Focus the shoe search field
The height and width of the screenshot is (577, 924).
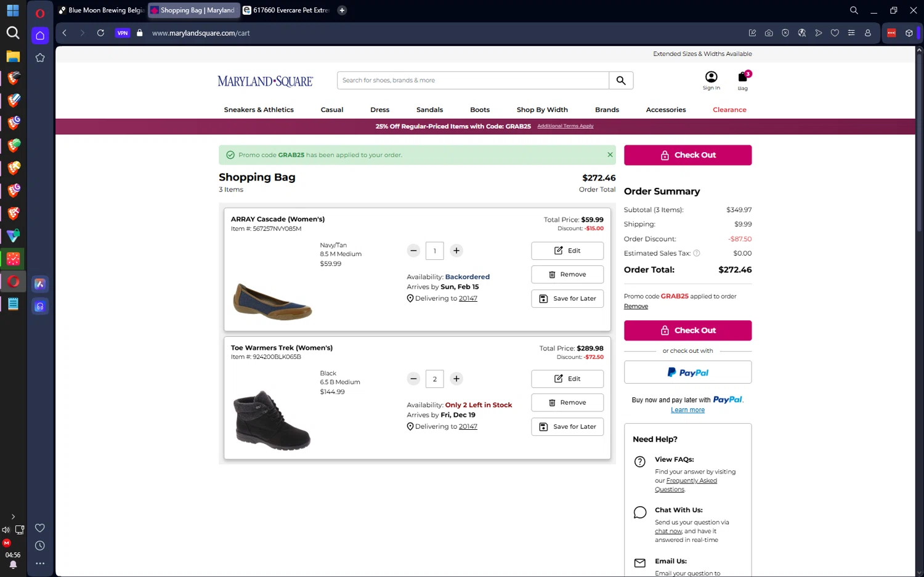473,81
